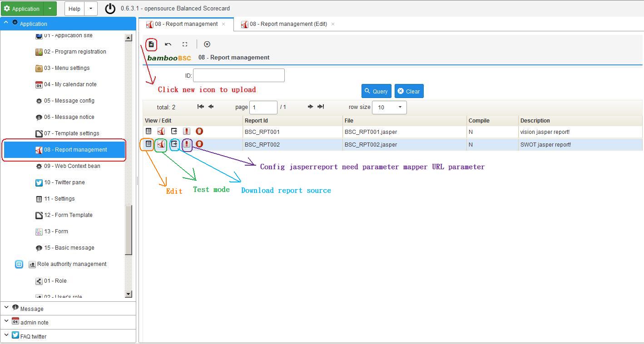This screenshot has width=644, height=344.
Task: Click the Clear button
Action: coord(409,91)
